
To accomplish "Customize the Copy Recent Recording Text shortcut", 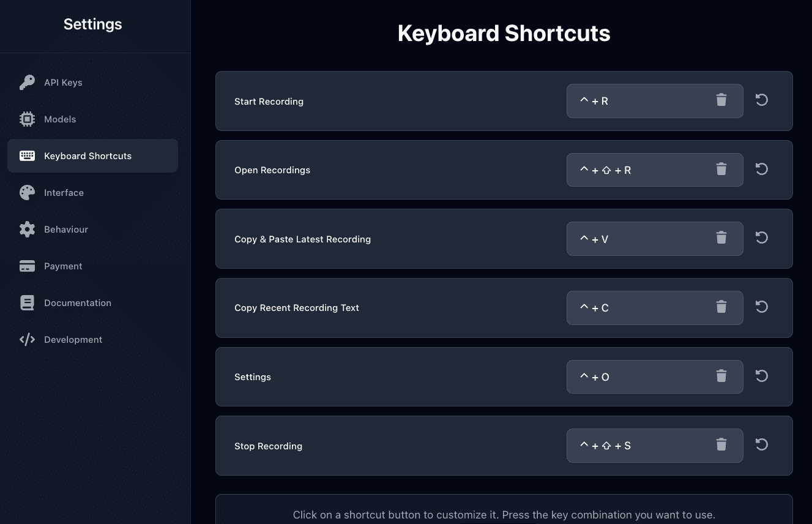I will [636, 308].
